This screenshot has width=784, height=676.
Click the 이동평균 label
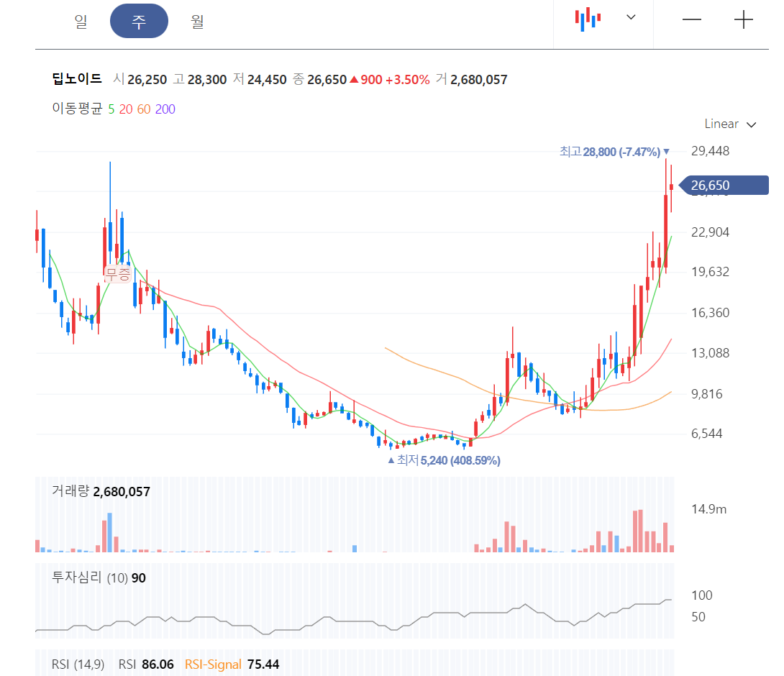(77, 109)
